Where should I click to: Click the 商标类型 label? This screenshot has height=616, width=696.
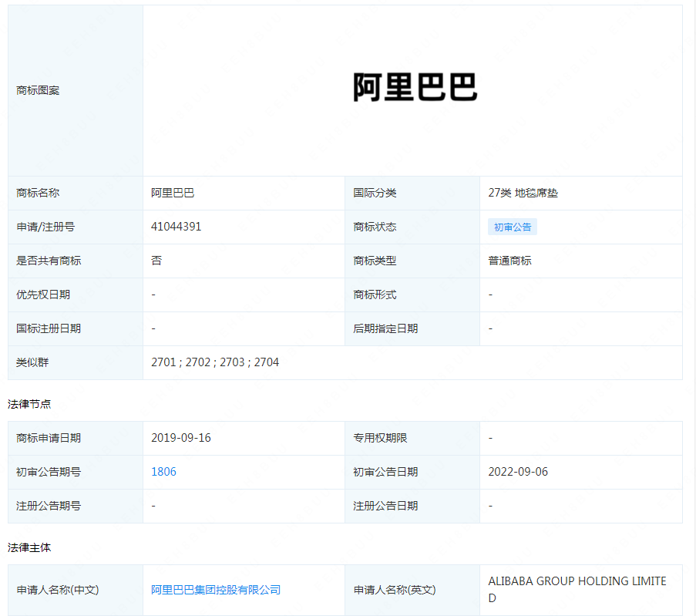click(x=375, y=261)
